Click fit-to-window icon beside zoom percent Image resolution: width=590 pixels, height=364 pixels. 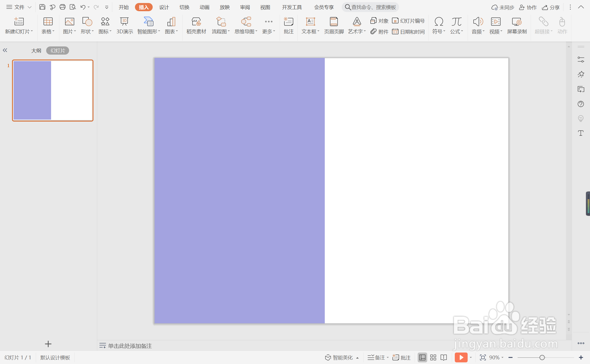[483, 357]
